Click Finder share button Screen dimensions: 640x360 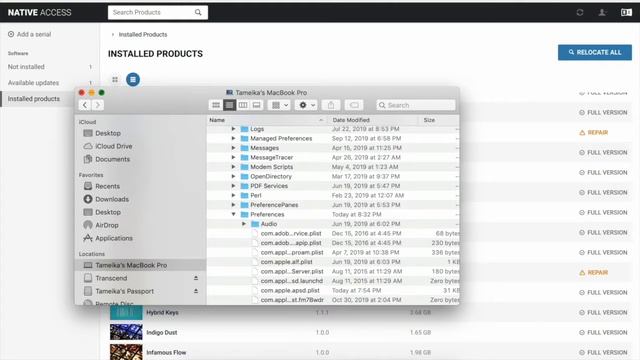pos(331,105)
